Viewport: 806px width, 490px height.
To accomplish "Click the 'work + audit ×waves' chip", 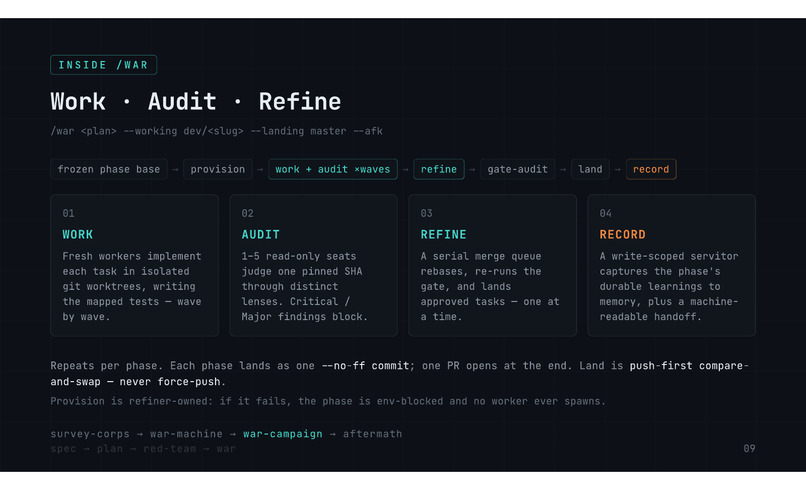I will [333, 169].
